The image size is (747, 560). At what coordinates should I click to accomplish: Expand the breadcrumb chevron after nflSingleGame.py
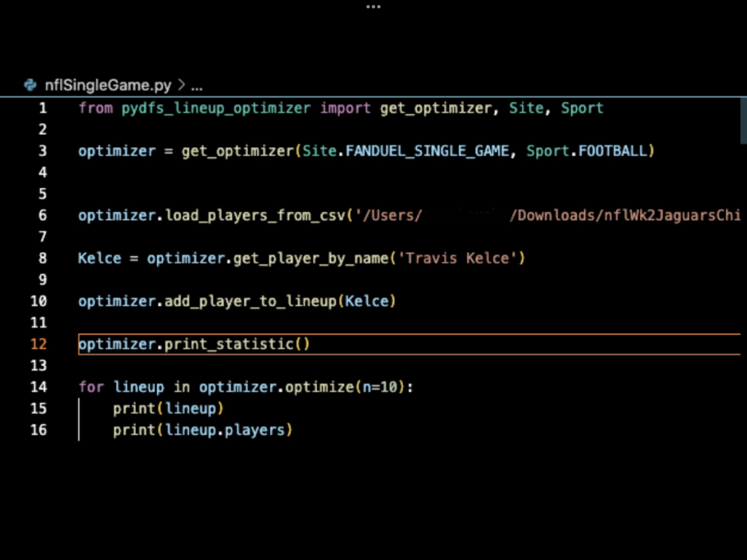pos(181,85)
